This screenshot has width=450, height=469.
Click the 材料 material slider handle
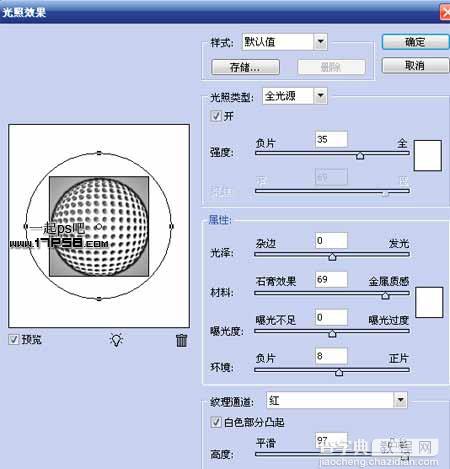click(385, 295)
